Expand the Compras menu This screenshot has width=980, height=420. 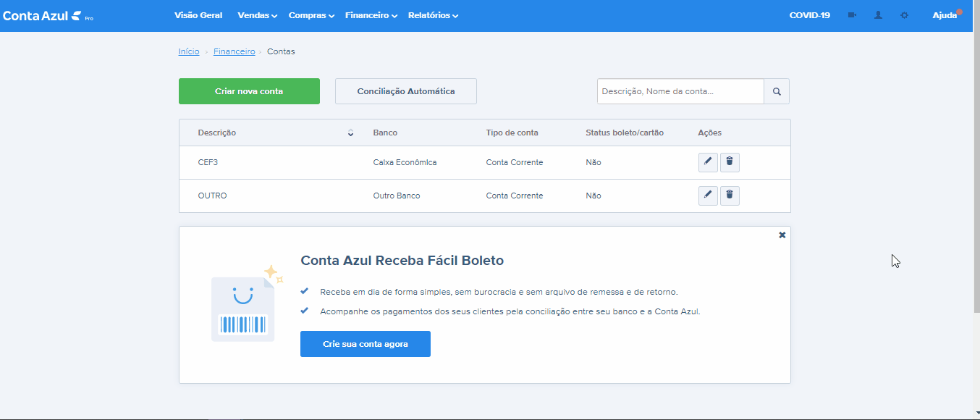311,15
